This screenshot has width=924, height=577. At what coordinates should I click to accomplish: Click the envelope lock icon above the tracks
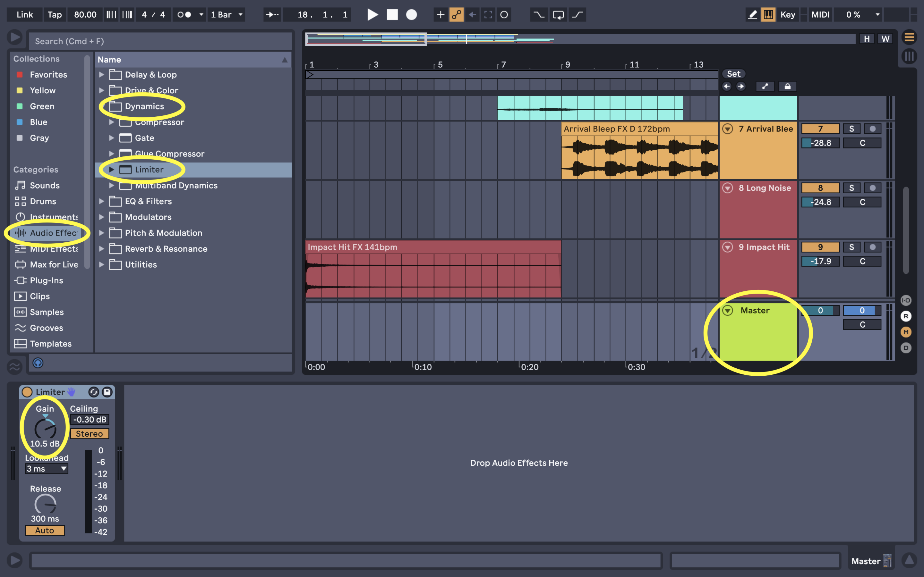(788, 86)
